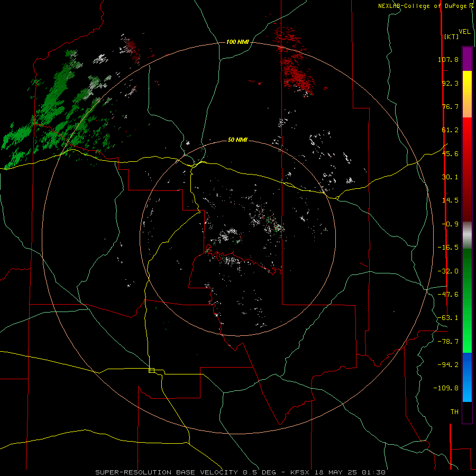476x476 pixels.
Task: Click the yellow-orange segment of color bar
Action: coord(467,94)
